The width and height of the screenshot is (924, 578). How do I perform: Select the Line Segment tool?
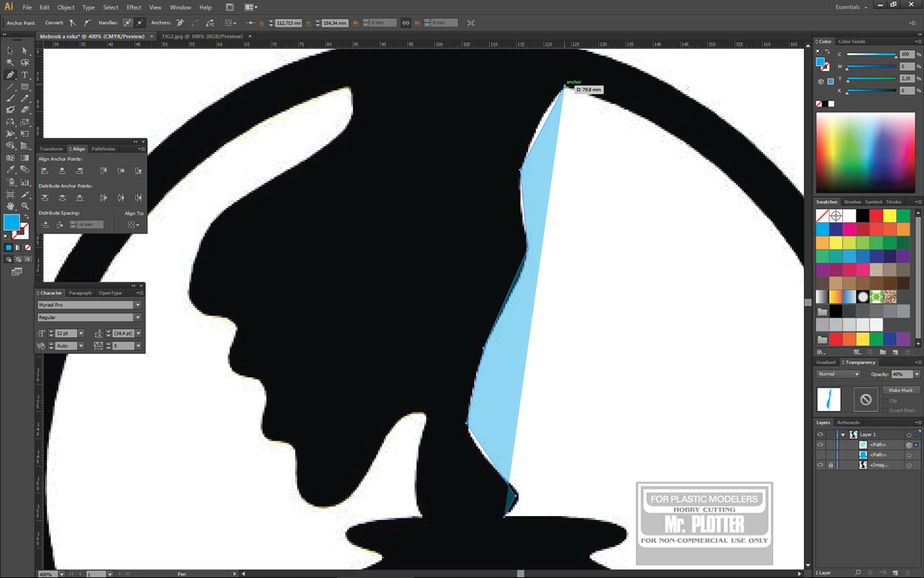[x=10, y=87]
